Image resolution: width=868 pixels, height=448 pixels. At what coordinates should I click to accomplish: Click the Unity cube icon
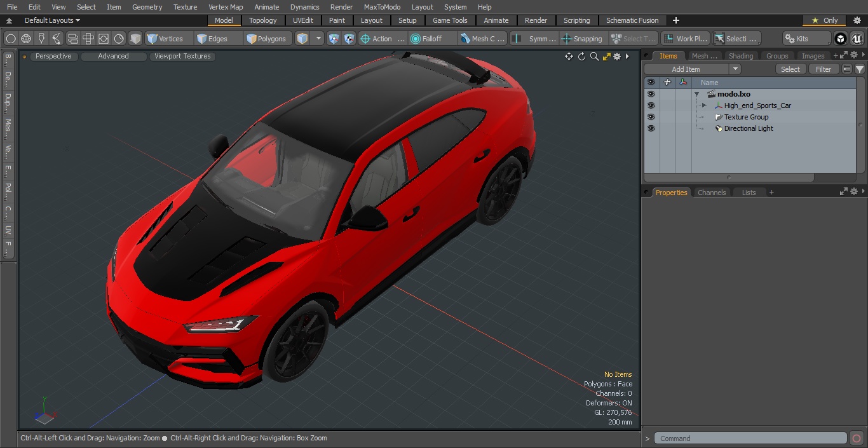(x=841, y=39)
